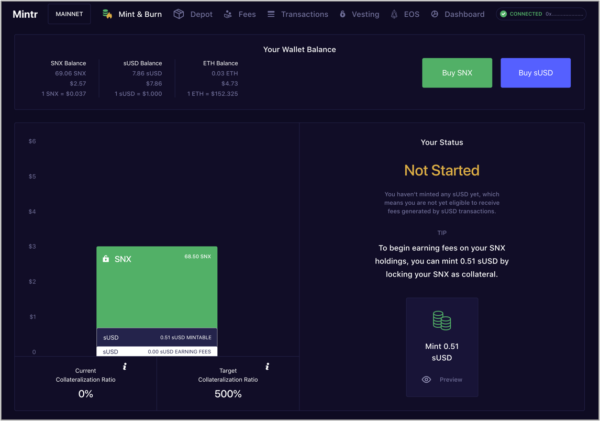Click the Transactions list icon
The height and width of the screenshot is (421, 600).
[x=271, y=14]
